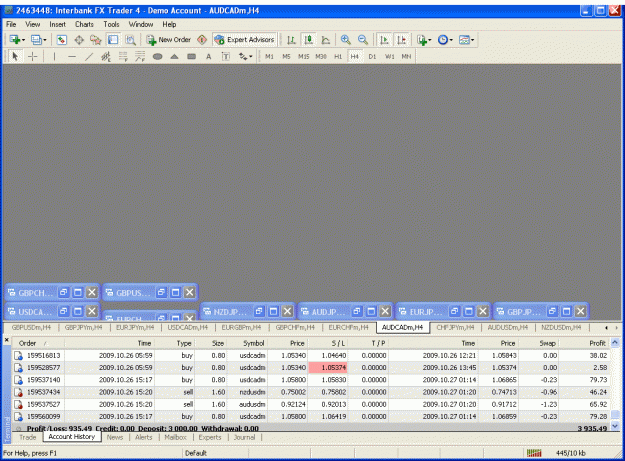Click the history scrollbar down arrow
625x461 pixels.
(x=615, y=426)
